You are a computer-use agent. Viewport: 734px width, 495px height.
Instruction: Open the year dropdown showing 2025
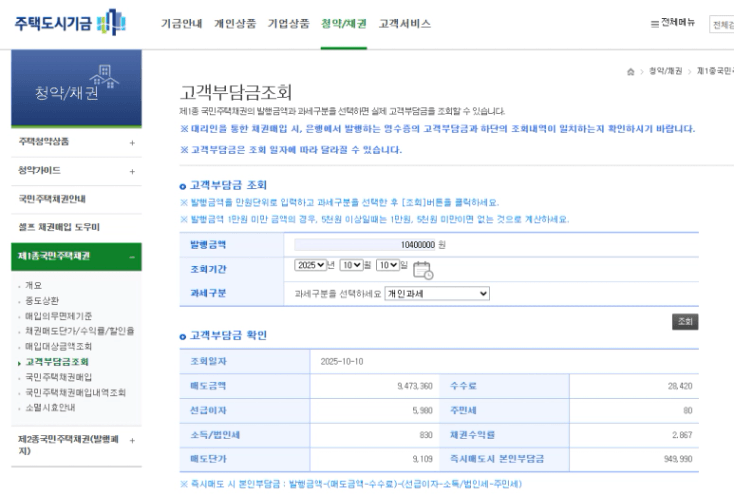pos(313,267)
